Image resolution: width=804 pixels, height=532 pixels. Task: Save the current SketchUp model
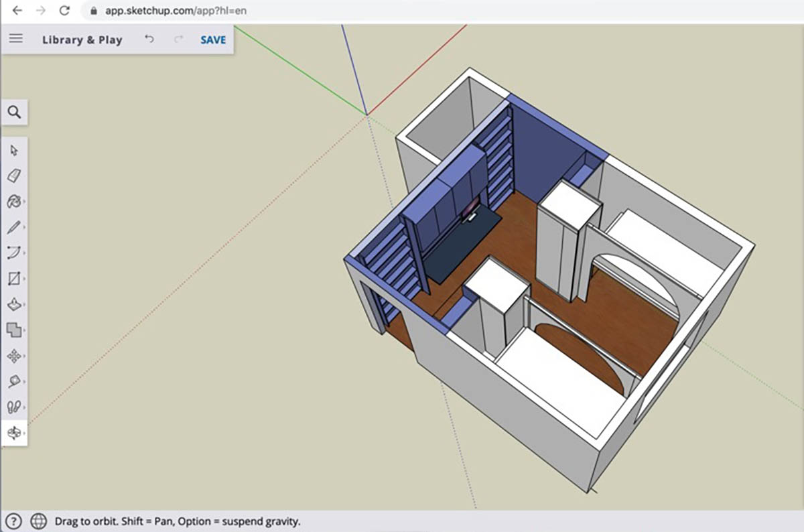[212, 40]
